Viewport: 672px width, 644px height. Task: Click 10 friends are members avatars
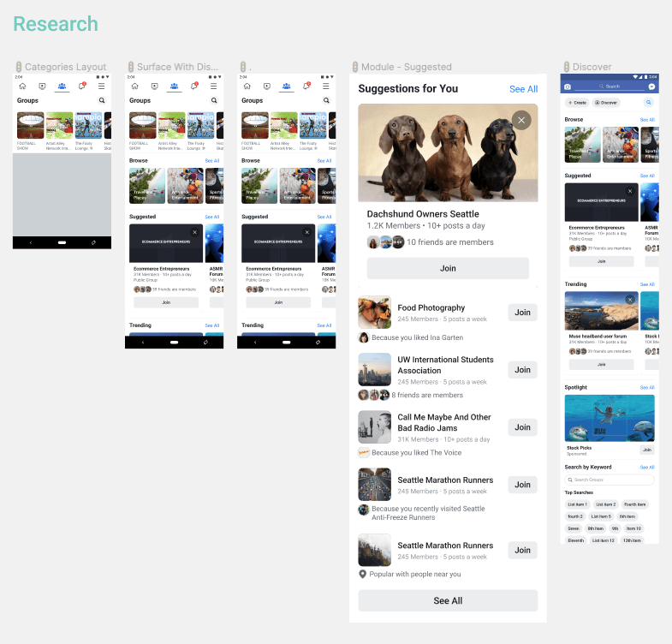(386, 242)
